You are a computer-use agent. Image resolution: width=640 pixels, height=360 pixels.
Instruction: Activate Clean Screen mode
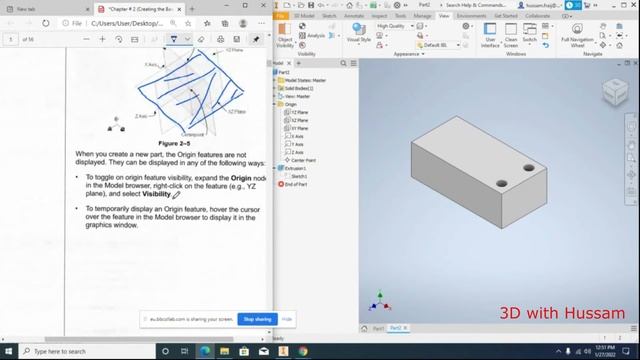pos(511,35)
